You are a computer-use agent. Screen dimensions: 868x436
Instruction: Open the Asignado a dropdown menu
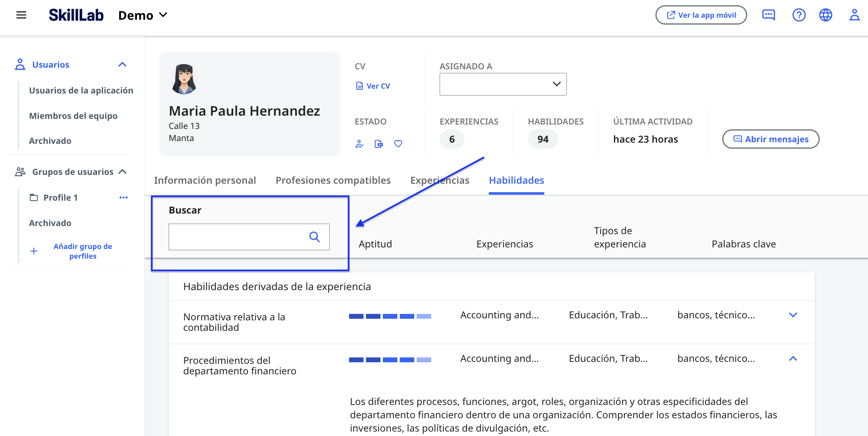point(502,85)
